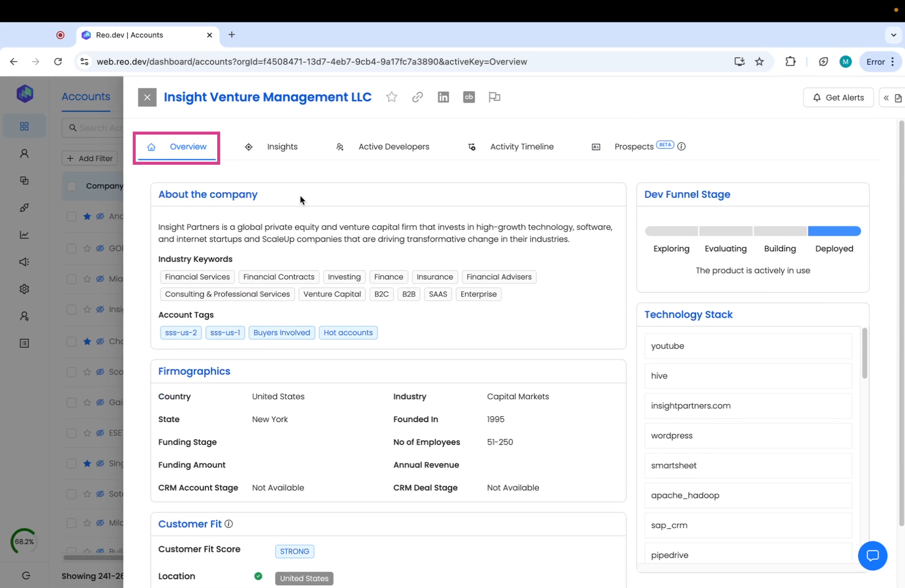The image size is (905, 588).
Task: Click the Technology Stack scrollbar
Action: click(865, 353)
